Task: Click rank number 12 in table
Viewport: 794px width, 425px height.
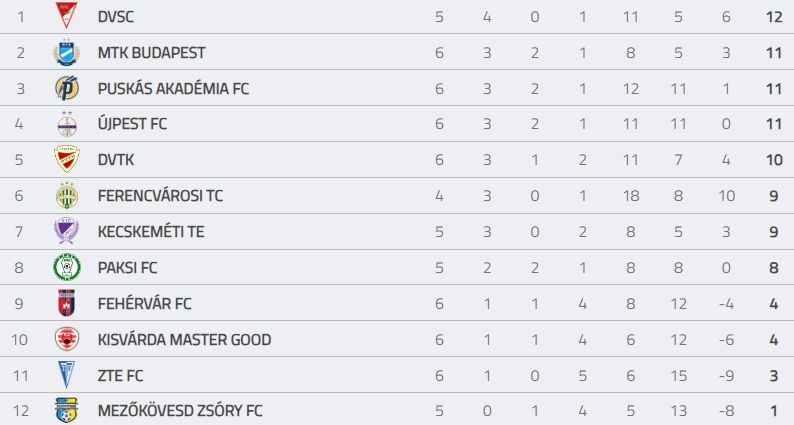Action: [21, 410]
